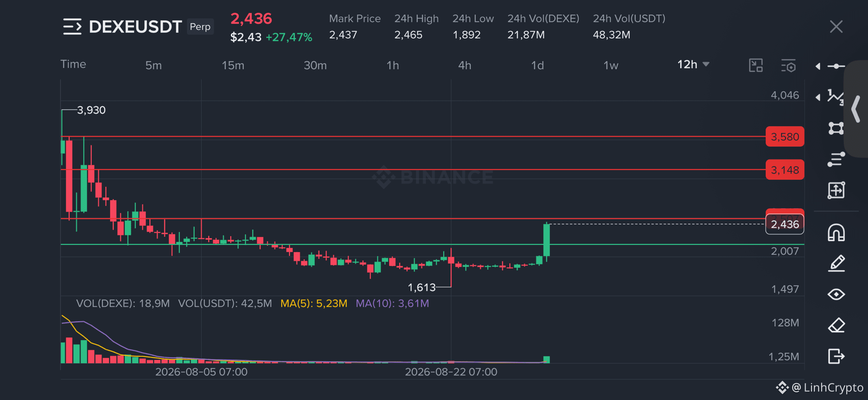Click the last price 2,436 header
The width and height of the screenshot is (868, 400).
251,18
